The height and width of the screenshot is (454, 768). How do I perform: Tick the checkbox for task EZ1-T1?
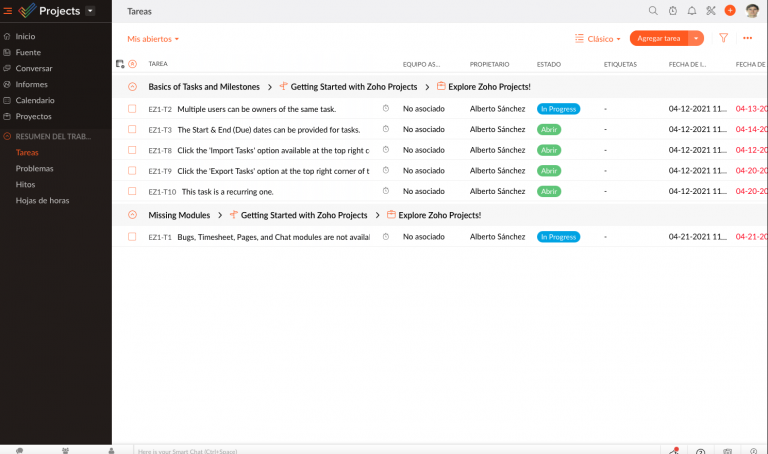(x=132, y=237)
